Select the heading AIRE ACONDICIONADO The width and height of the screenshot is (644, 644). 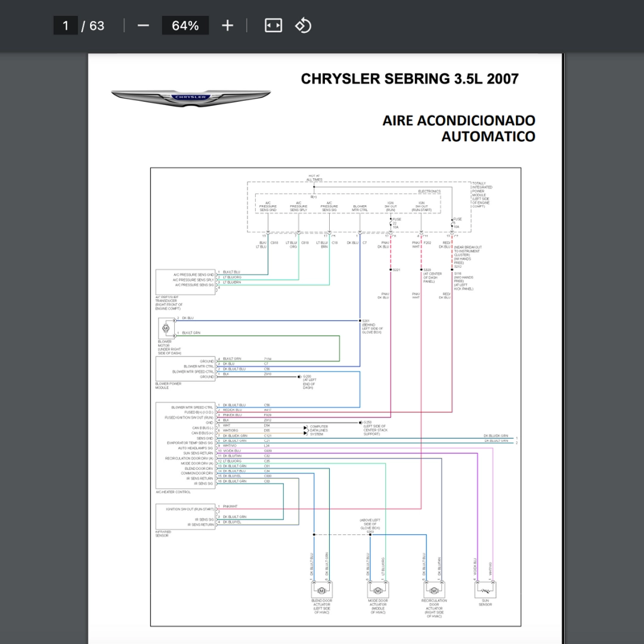pyautogui.click(x=459, y=120)
